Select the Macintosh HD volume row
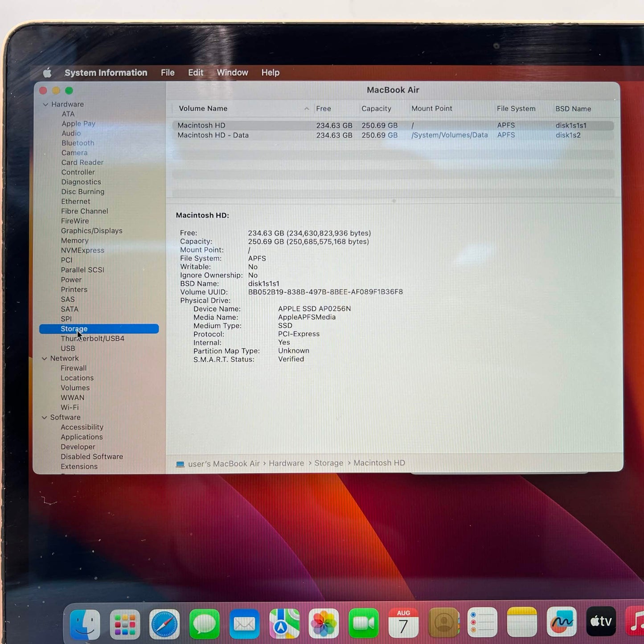The width and height of the screenshot is (644, 644). coord(393,126)
